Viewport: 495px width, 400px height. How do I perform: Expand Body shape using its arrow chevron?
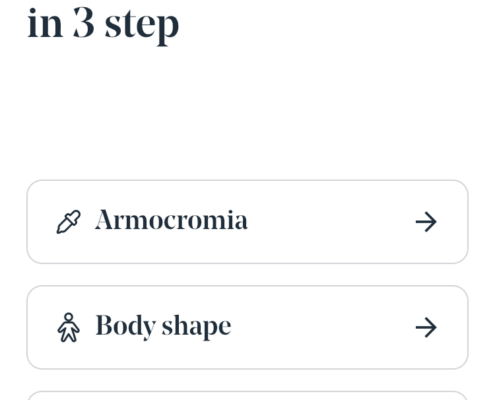[x=426, y=327]
